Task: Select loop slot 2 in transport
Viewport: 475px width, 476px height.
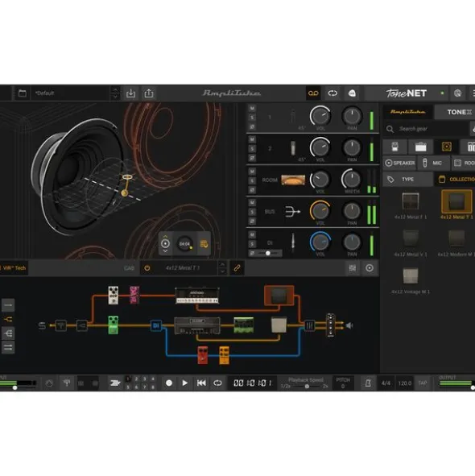Action: click(136, 379)
